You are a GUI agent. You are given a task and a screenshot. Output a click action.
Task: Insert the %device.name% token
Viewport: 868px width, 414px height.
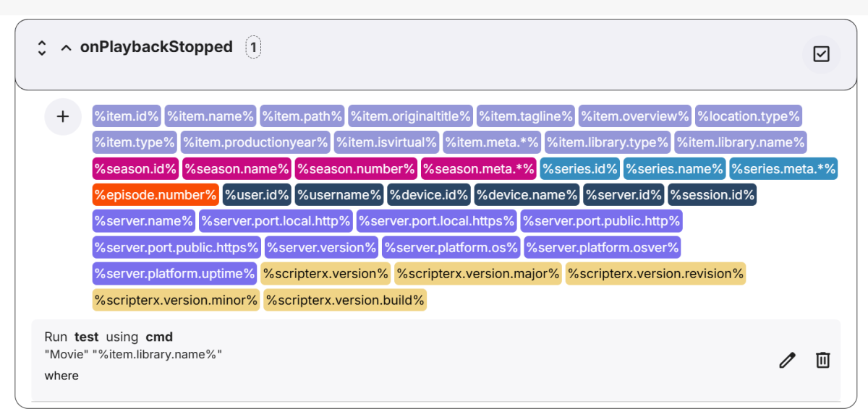[x=527, y=194]
